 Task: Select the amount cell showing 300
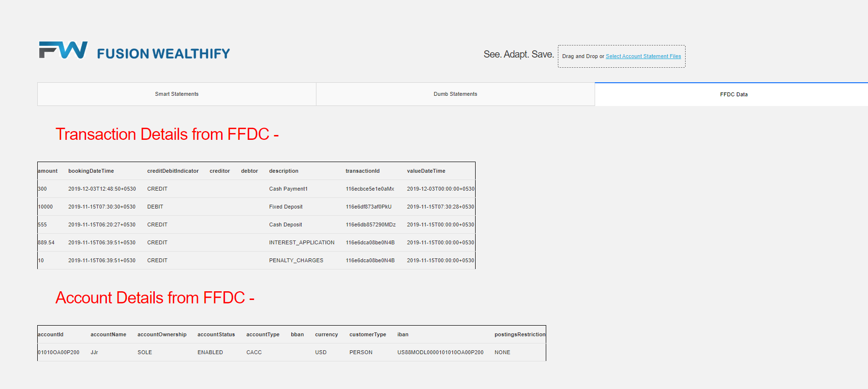[x=42, y=189]
